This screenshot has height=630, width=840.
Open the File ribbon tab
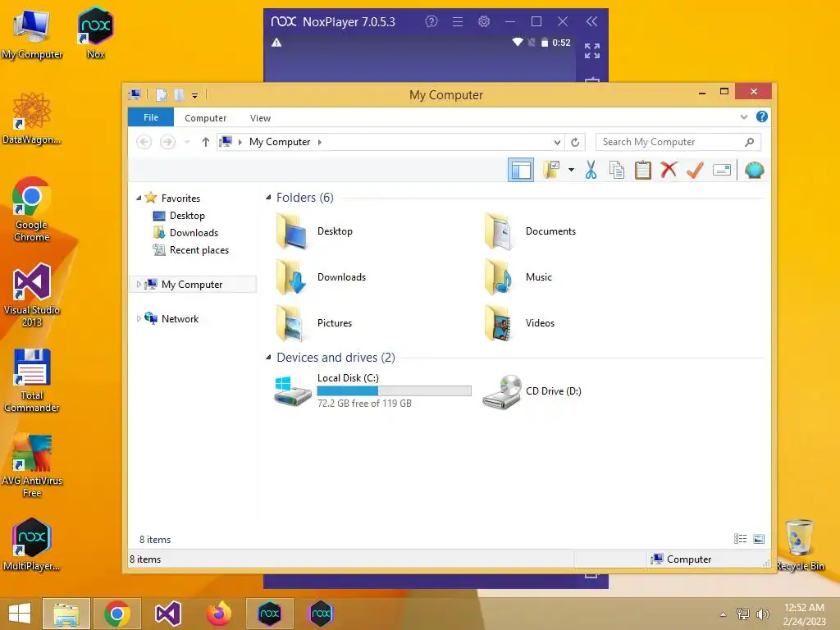point(151,117)
